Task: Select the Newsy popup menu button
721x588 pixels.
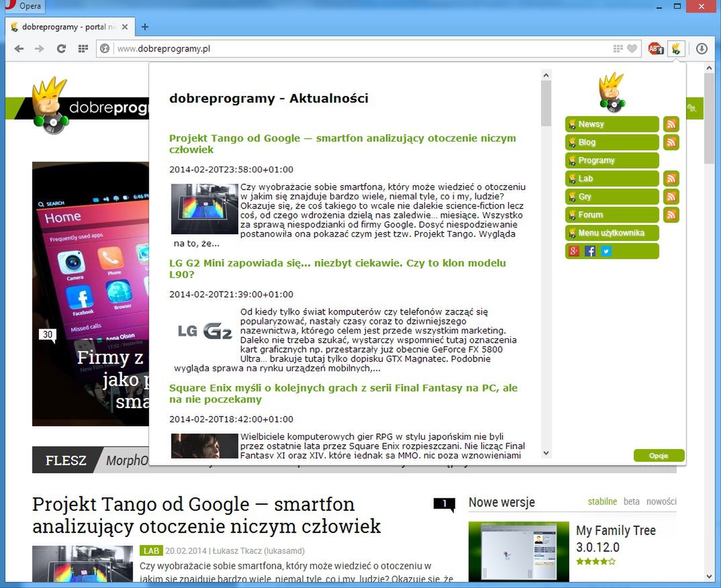Action: click(612, 124)
